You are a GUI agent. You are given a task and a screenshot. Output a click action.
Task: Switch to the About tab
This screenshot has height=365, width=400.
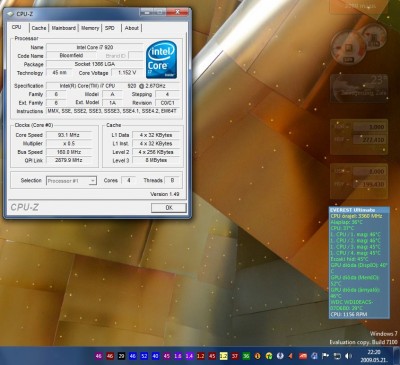(132, 28)
